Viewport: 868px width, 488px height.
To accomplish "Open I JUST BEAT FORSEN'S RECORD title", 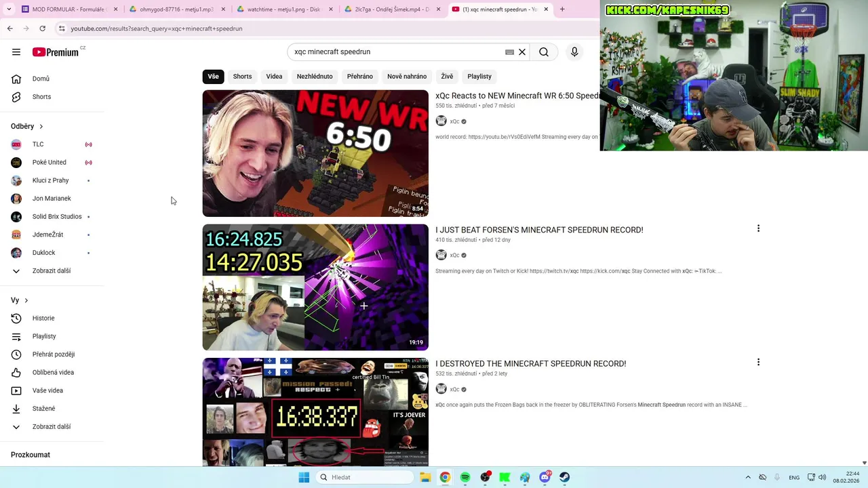I will click(x=539, y=230).
